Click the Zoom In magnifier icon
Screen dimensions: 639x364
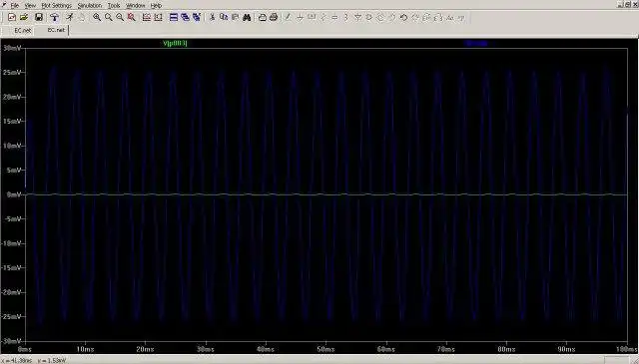click(97, 18)
